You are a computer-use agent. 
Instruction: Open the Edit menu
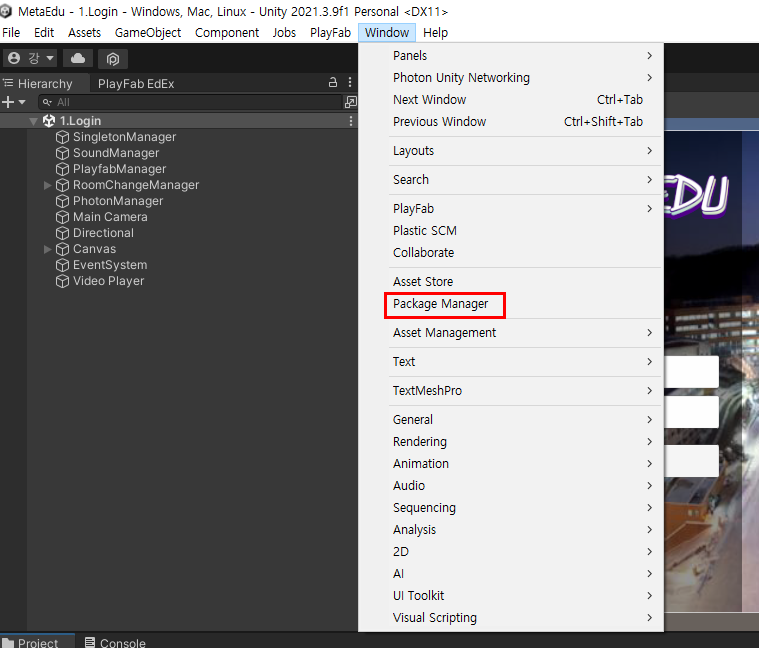(44, 32)
